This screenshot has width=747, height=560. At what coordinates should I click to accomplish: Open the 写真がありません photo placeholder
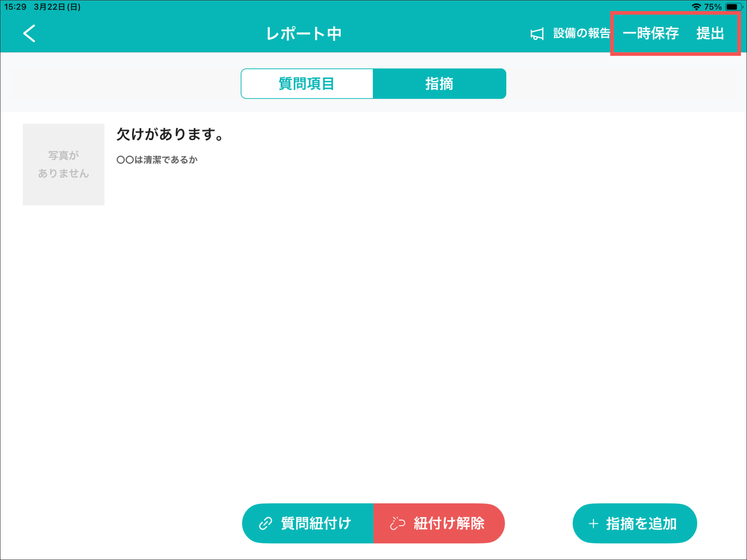(63, 164)
